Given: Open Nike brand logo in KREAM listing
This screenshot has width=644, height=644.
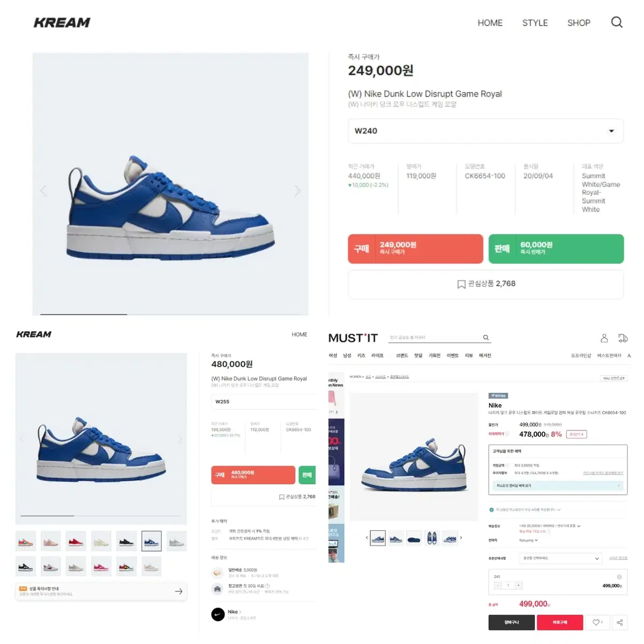Looking at the screenshot, I should [x=218, y=614].
